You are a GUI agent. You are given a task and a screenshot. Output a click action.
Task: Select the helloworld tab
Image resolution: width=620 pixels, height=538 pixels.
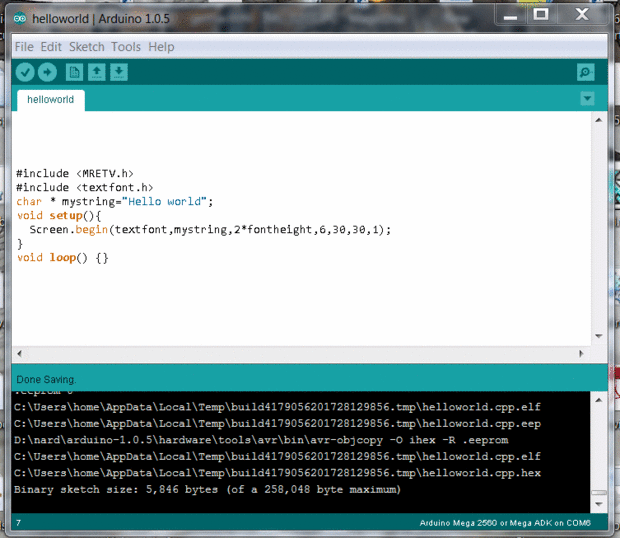[51, 100]
